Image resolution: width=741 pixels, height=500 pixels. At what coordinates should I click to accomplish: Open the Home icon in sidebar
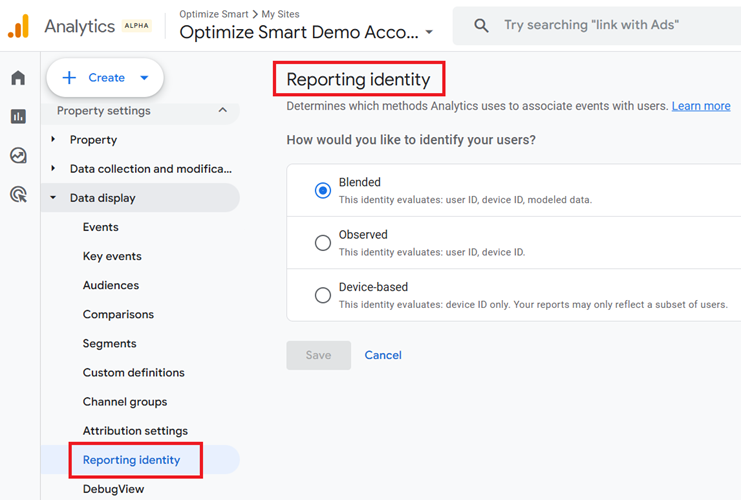[18, 78]
